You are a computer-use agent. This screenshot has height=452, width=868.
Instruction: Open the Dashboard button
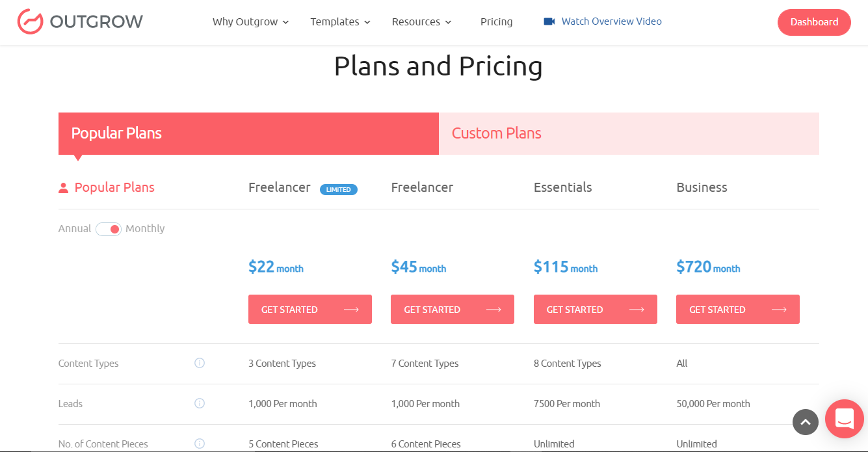[813, 22]
